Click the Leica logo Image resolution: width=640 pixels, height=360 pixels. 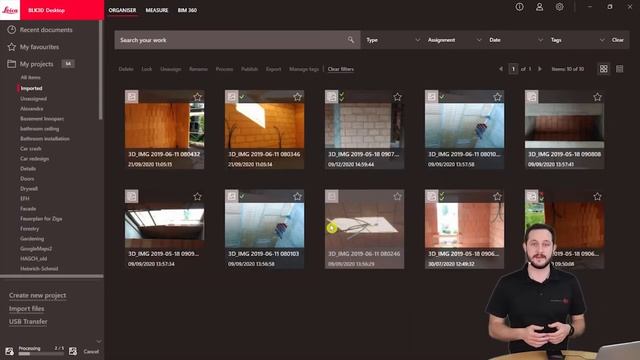click(x=10, y=10)
